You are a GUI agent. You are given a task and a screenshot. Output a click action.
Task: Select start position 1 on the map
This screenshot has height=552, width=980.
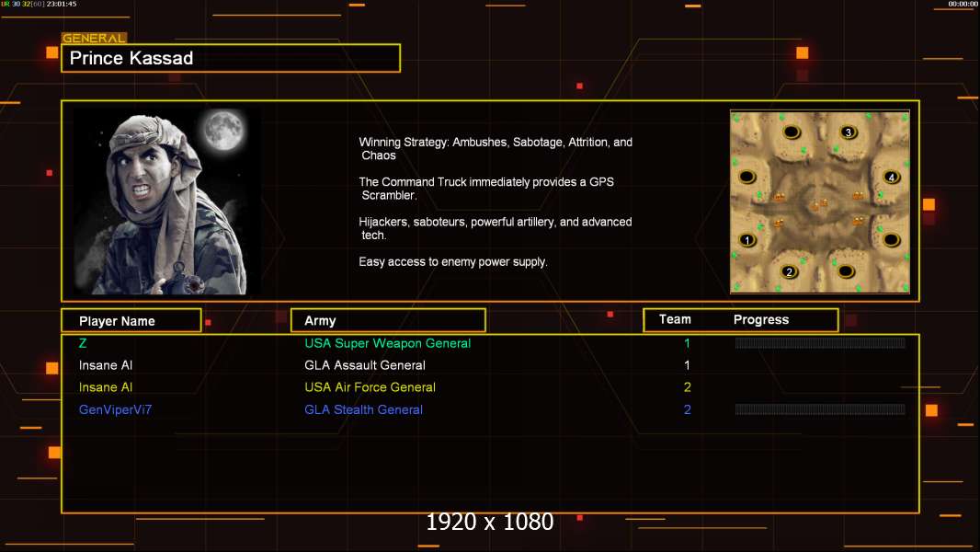746,240
